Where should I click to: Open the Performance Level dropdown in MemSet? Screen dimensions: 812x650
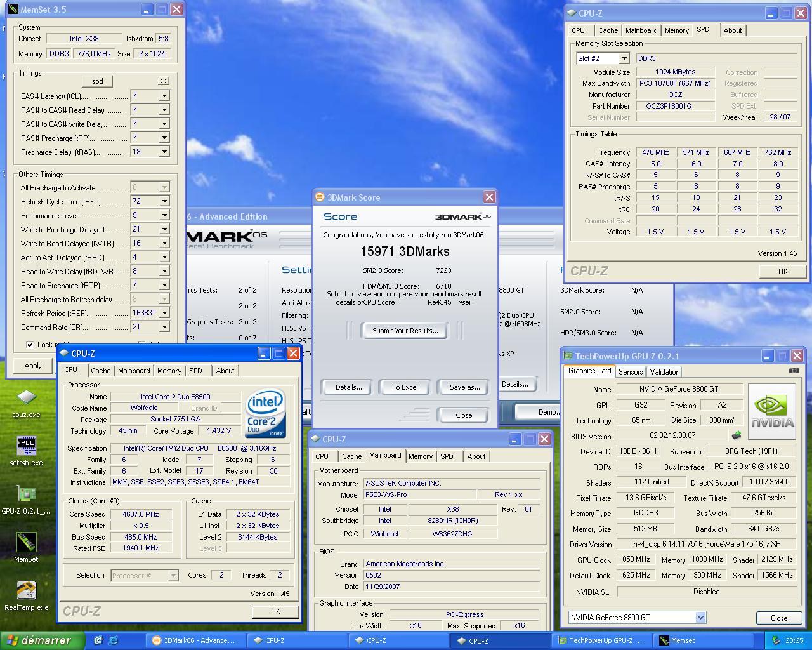click(164, 215)
